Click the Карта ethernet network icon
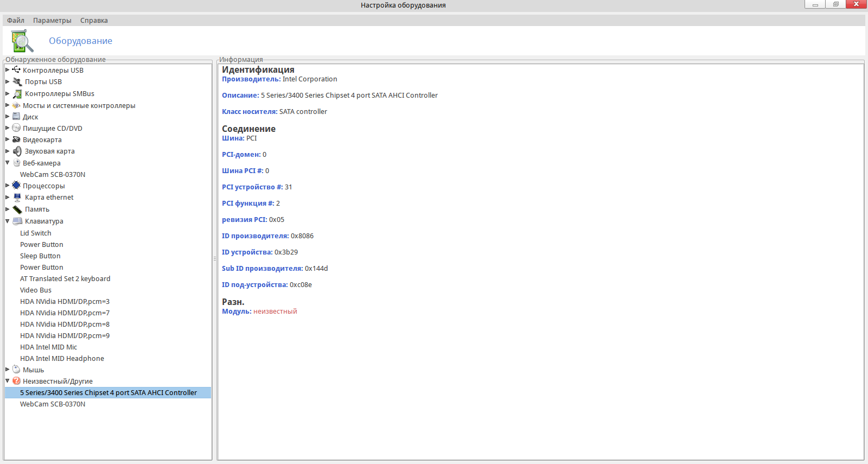868x464 pixels. (17, 197)
